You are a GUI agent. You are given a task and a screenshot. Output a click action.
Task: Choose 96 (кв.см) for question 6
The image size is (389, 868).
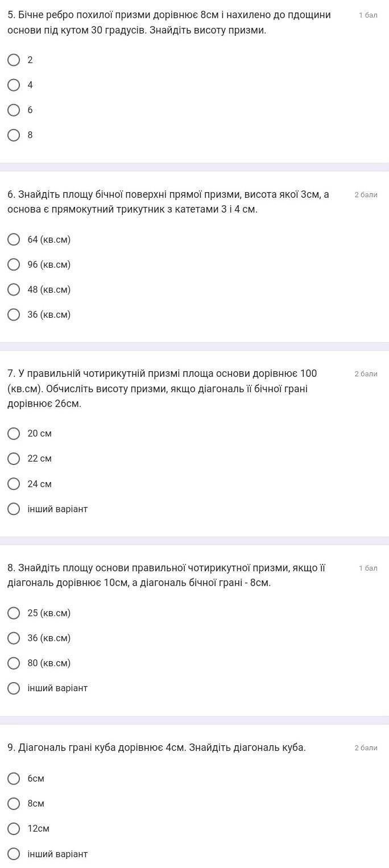[x=14, y=264]
